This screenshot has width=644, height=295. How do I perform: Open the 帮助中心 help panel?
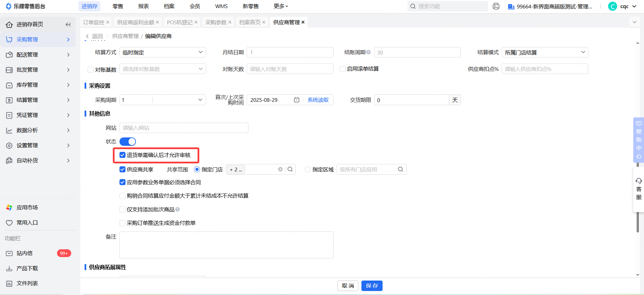click(x=639, y=140)
